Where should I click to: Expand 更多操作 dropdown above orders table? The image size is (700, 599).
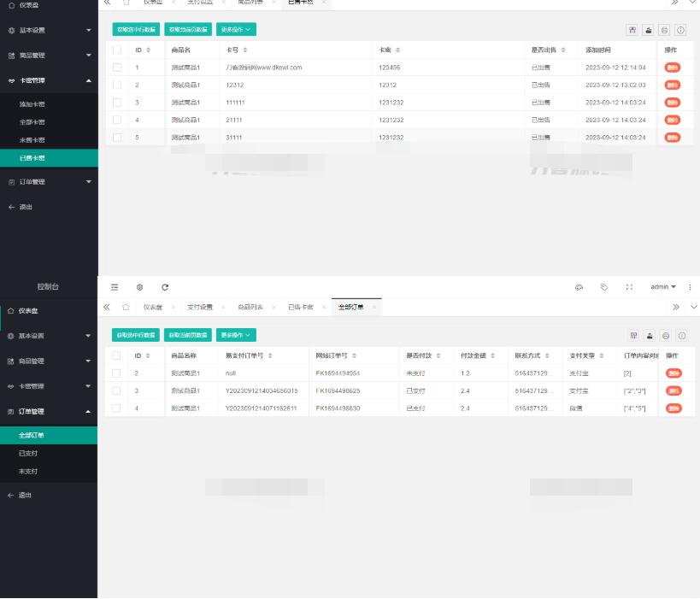coord(237,334)
